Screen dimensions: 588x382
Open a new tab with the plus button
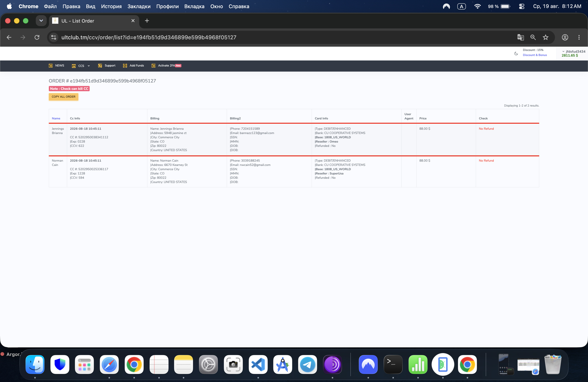pyautogui.click(x=147, y=21)
